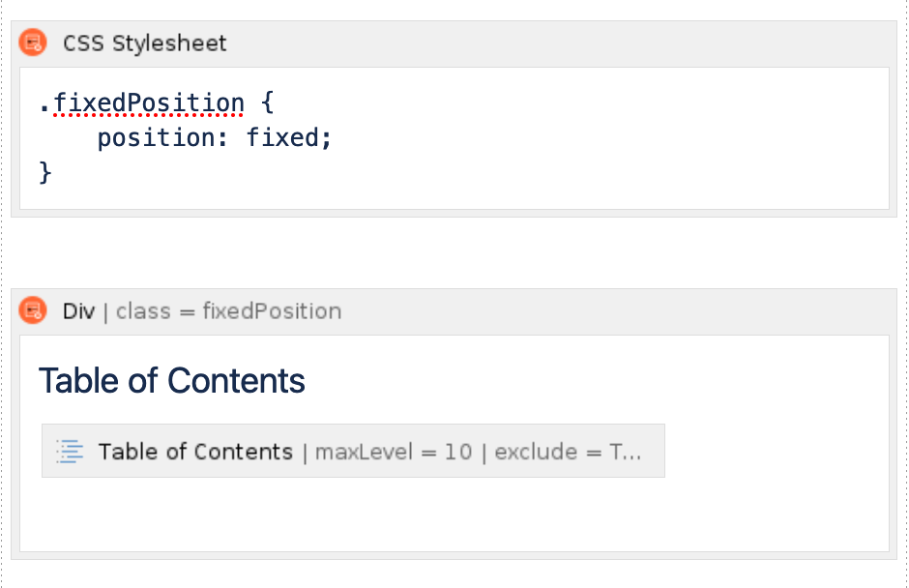Screen dimensions: 909x588
Task: Click the gap between the two macros
Action: 454,252
